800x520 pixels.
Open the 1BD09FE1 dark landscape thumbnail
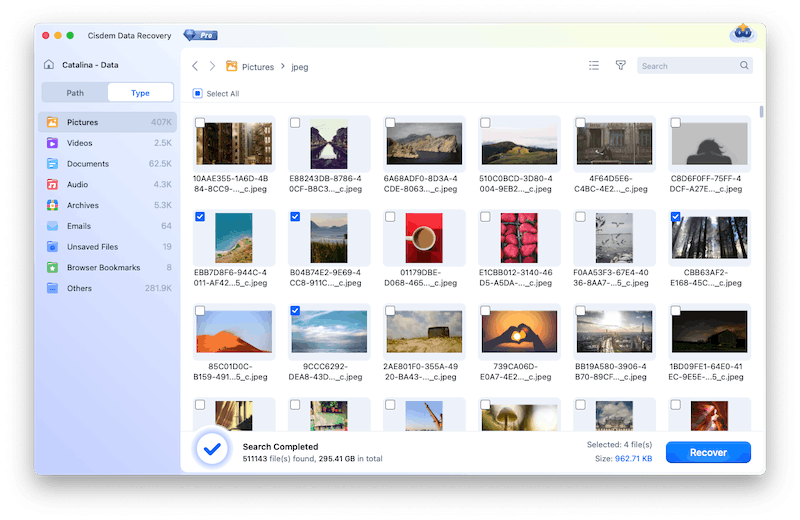coord(709,332)
